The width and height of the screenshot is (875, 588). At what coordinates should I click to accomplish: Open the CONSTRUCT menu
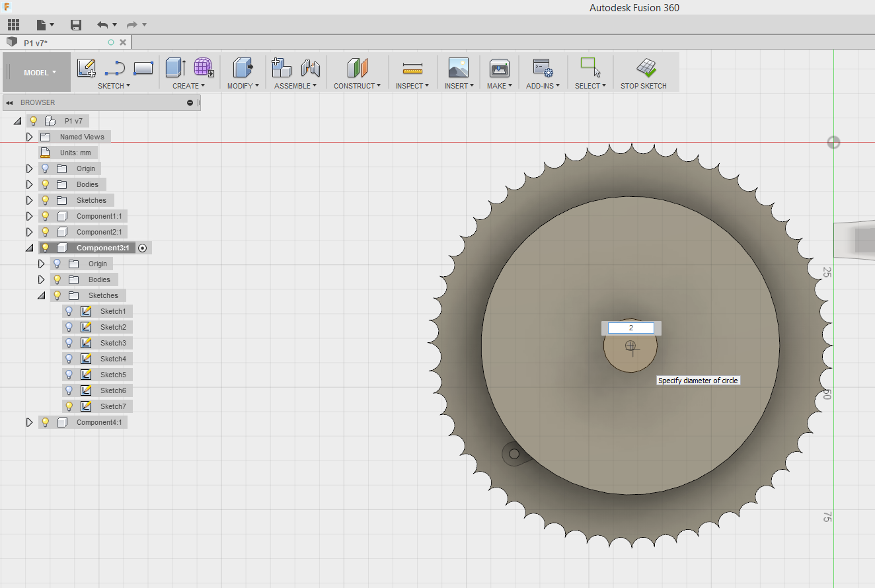tap(358, 86)
